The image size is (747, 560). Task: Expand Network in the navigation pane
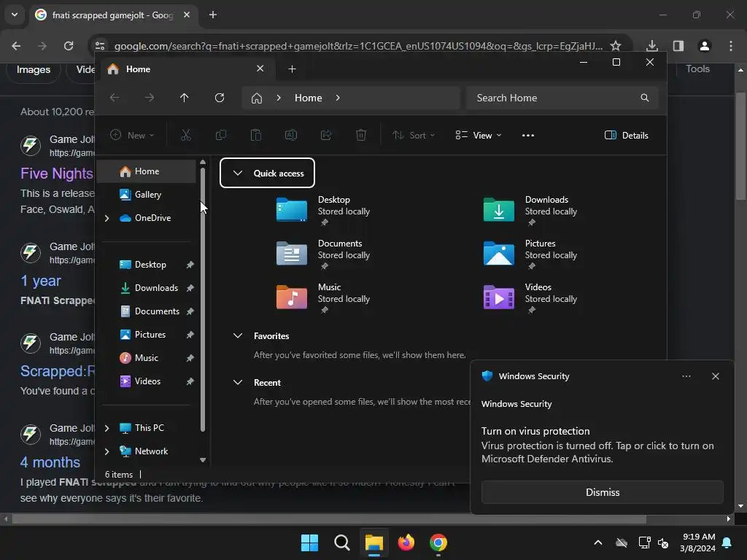(107, 451)
